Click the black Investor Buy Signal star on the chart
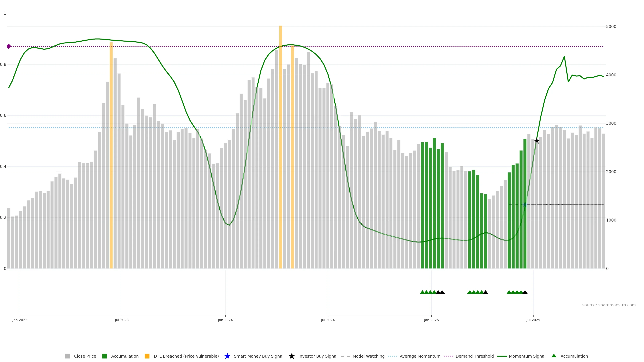This screenshot has height=362, width=644. [x=536, y=141]
